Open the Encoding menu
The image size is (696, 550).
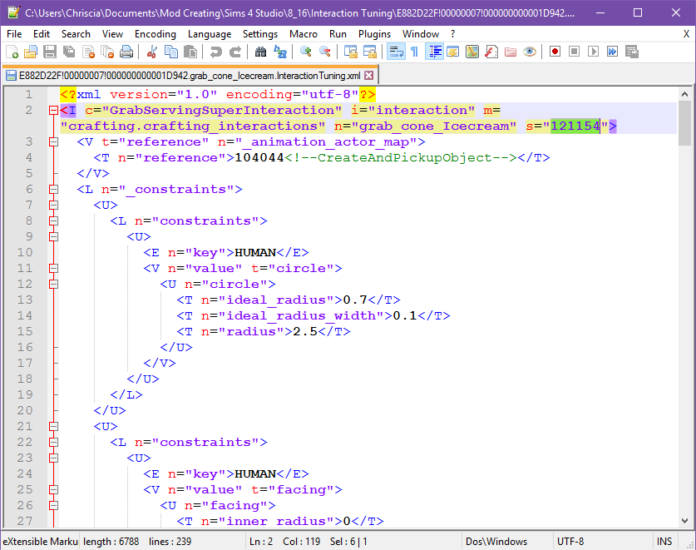(x=155, y=33)
